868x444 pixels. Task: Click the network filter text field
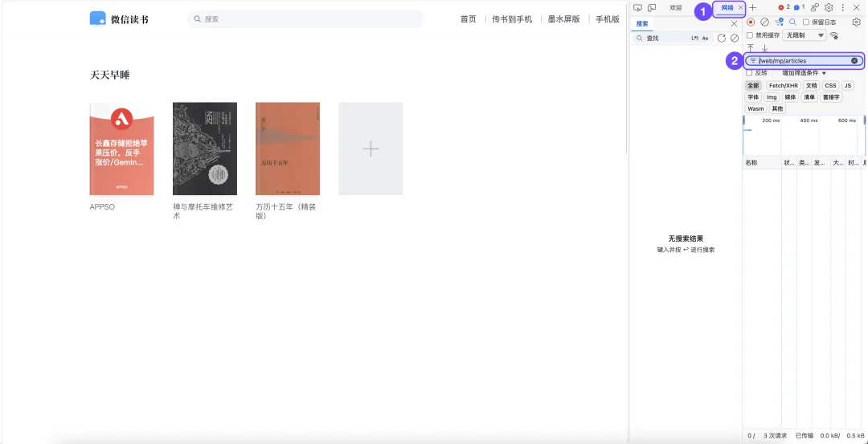(x=803, y=61)
